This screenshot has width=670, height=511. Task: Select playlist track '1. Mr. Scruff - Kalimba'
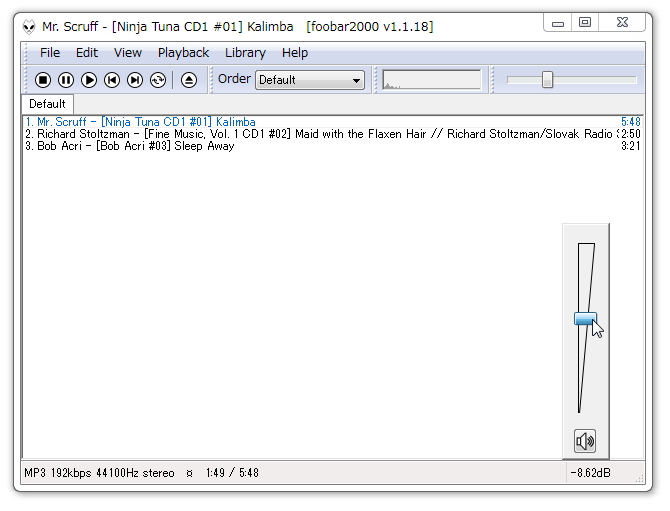click(332, 122)
